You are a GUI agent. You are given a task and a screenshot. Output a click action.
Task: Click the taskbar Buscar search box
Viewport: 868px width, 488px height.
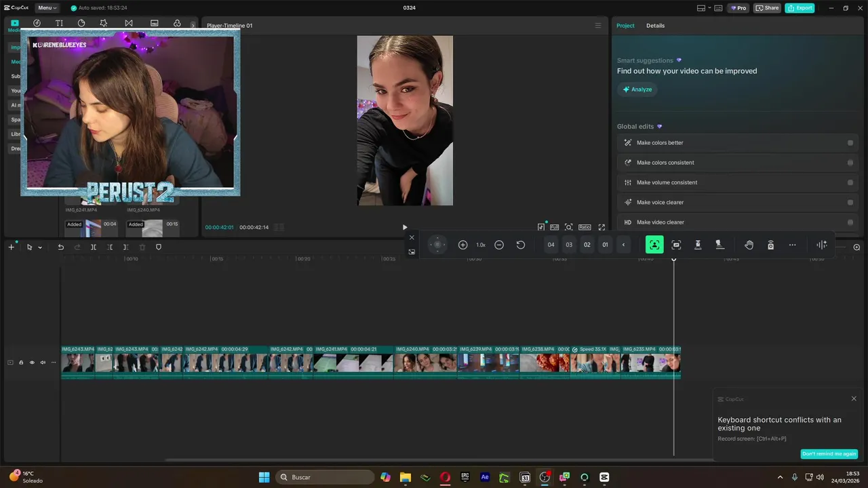(x=325, y=477)
